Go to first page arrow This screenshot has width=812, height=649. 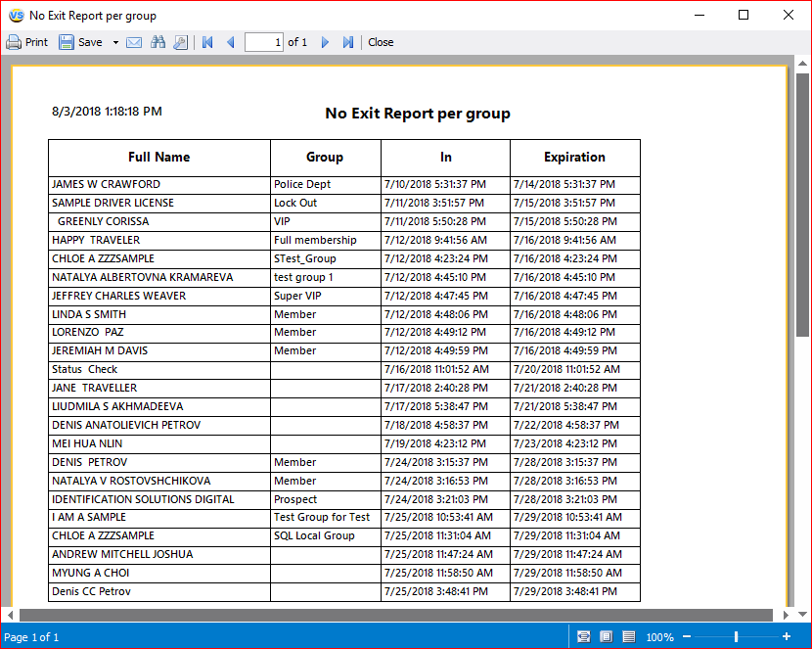pyautogui.click(x=207, y=42)
